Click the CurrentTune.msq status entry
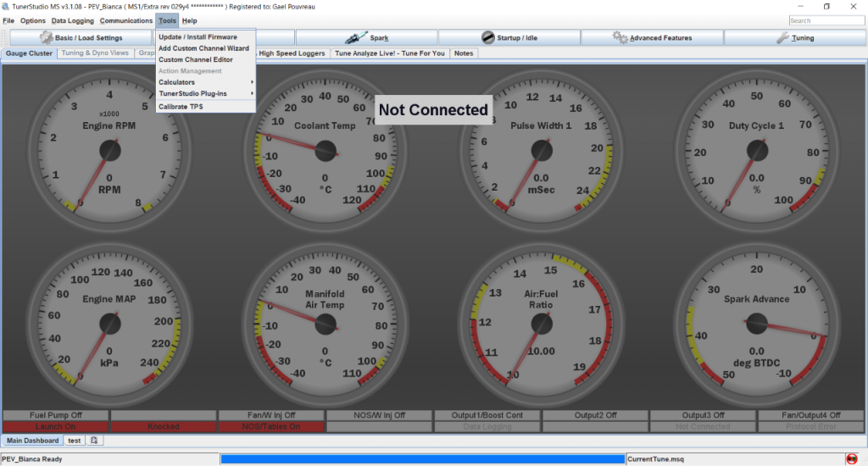The height and width of the screenshot is (466, 868). (x=655, y=459)
